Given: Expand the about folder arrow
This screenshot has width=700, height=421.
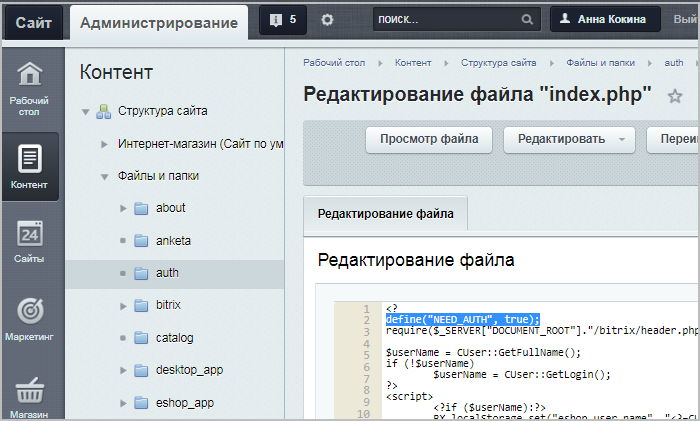Looking at the screenshot, I should pyautogui.click(x=123, y=208).
